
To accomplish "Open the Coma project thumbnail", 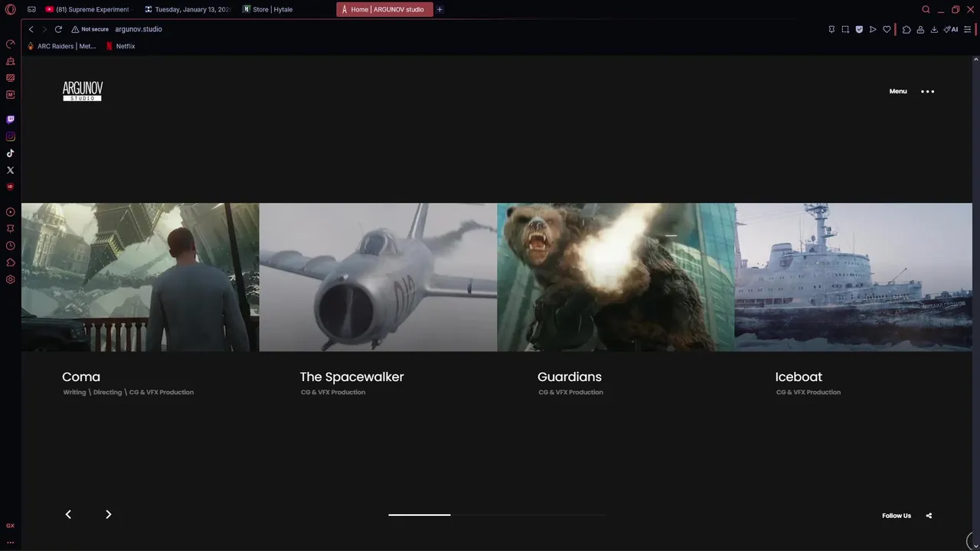I will [x=140, y=277].
